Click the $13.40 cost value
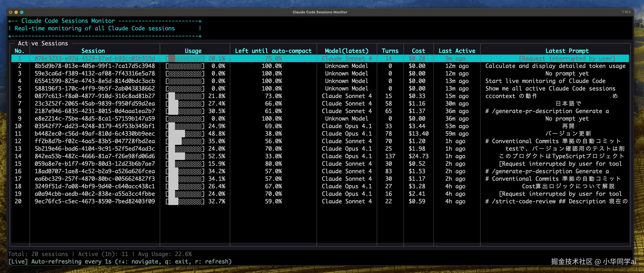 coord(418,134)
